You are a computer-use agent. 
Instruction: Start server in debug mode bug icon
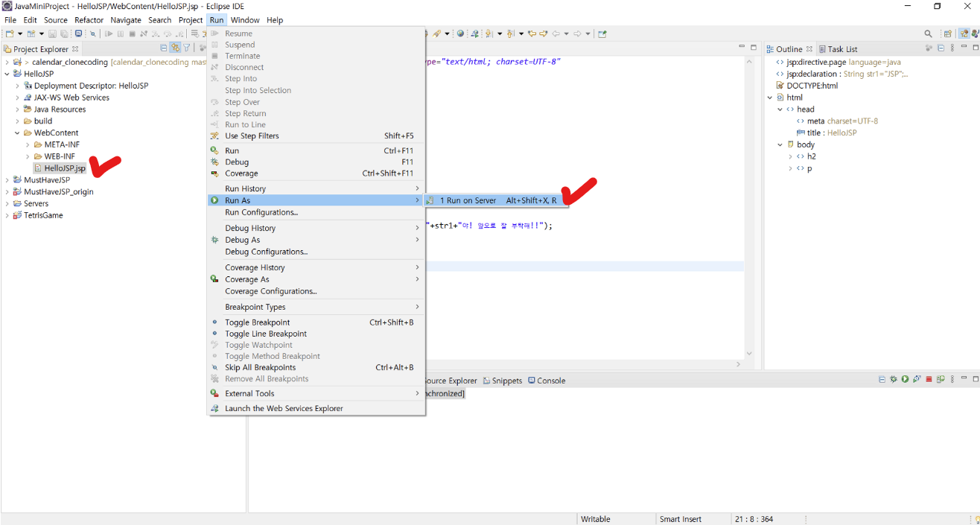coord(894,379)
